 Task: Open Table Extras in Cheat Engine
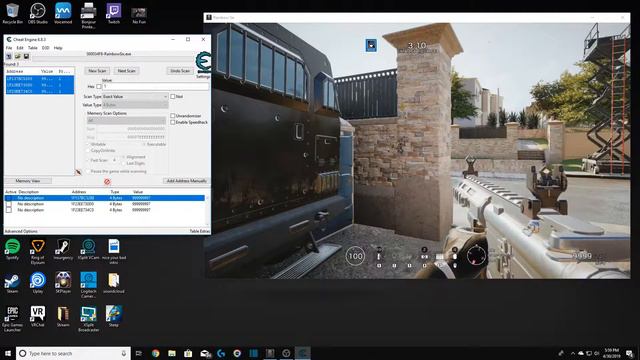point(200,231)
